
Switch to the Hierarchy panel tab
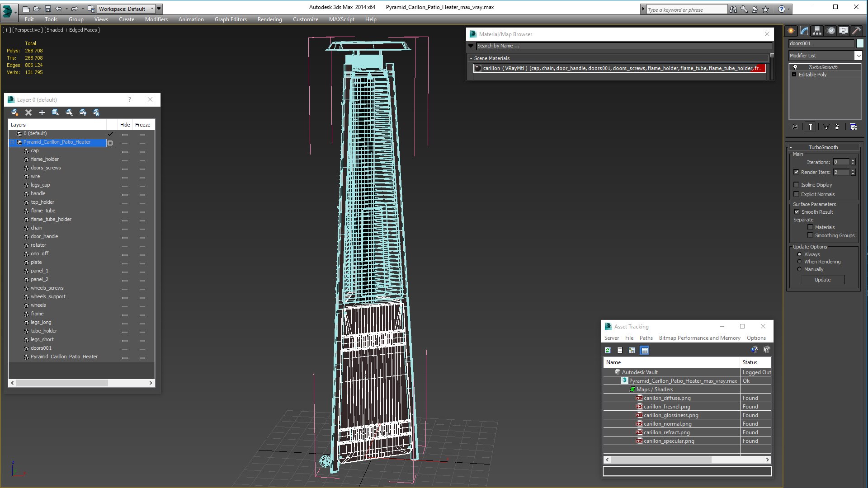tap(817, 31)
